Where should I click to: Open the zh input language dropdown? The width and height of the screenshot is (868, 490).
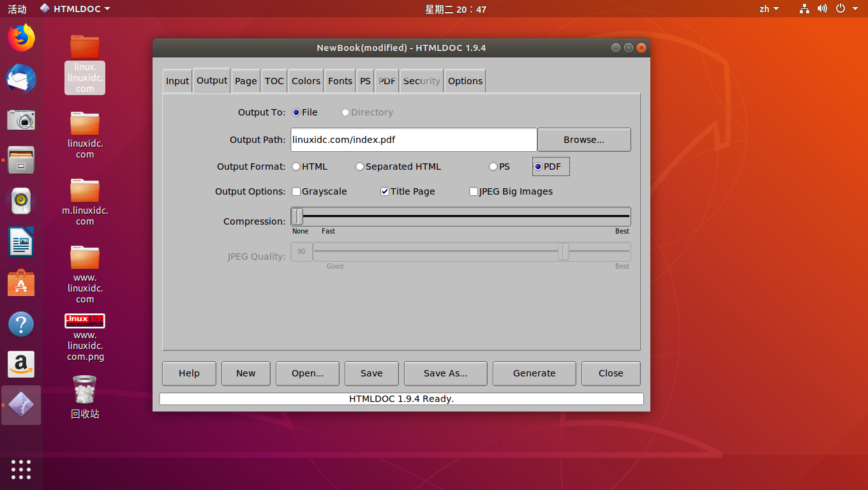tap(769, 9)
